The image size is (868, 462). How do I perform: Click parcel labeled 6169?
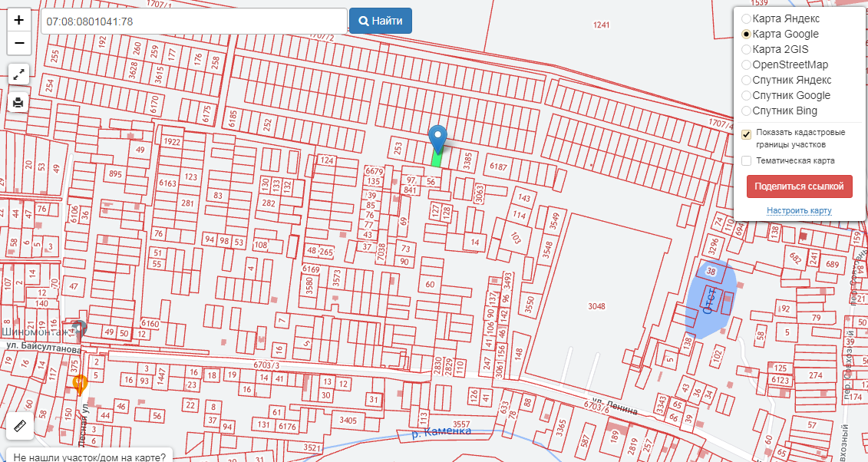coord(311,269)
